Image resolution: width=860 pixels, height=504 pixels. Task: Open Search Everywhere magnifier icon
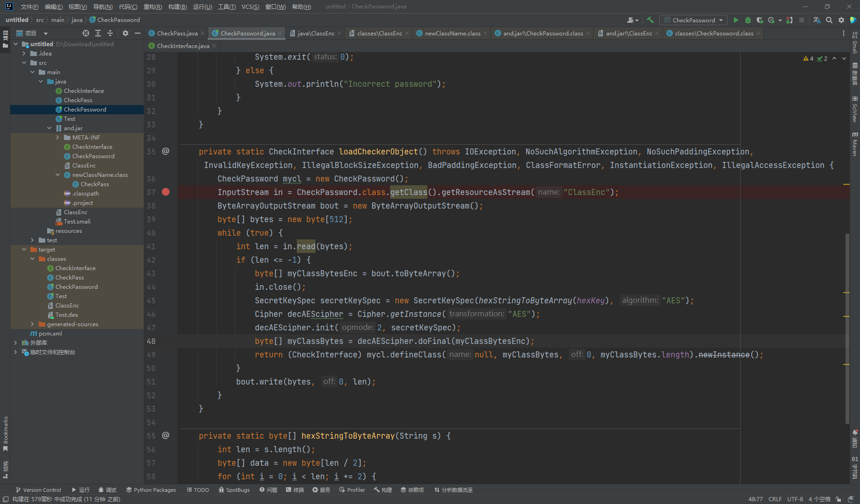(829, 20)
